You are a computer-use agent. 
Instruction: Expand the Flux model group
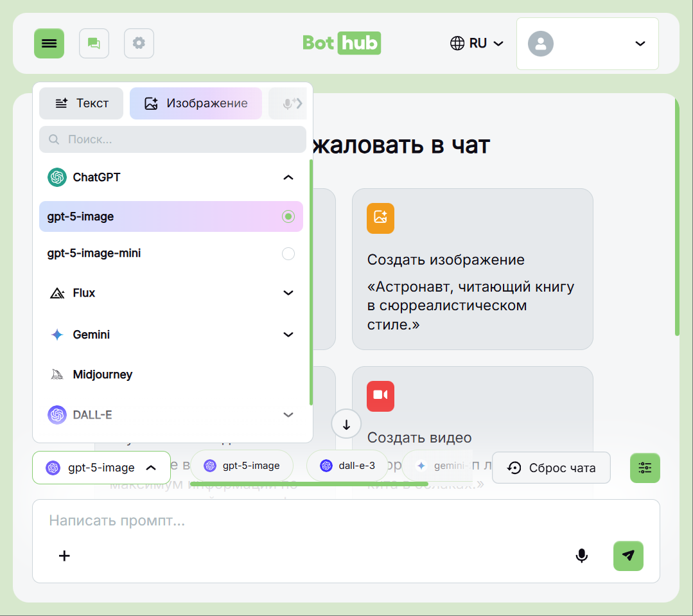click(288, 293)
